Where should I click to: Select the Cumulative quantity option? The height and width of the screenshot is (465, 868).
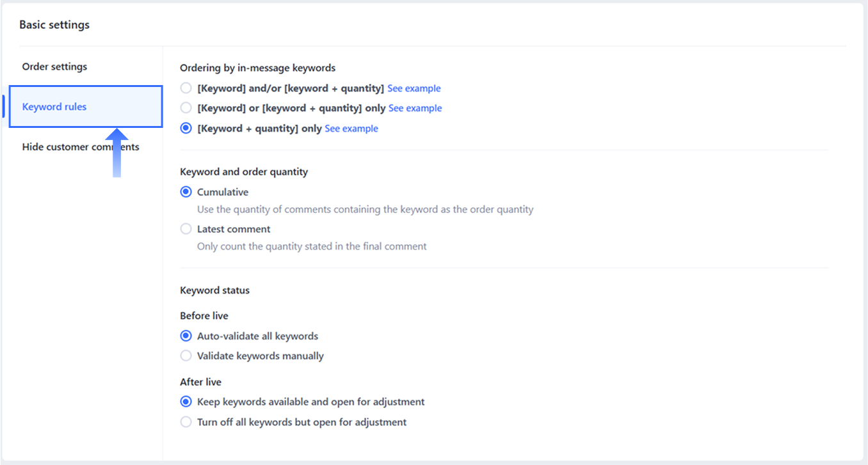[186, 192]
